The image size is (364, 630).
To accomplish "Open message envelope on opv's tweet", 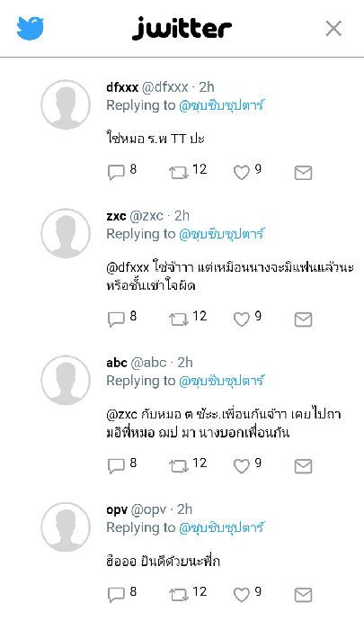I will pyautogui.click(x=303, y=595).
